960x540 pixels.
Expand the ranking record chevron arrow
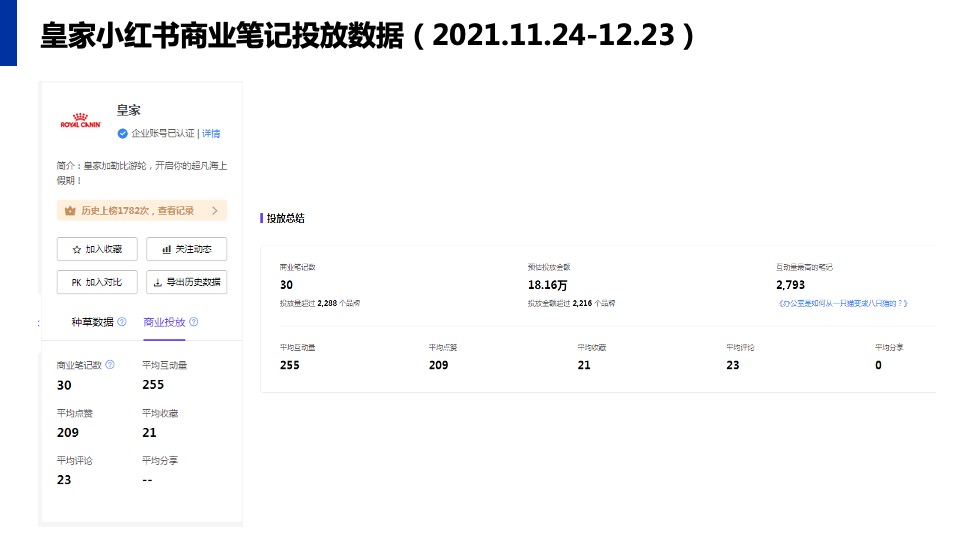point(214,211)
